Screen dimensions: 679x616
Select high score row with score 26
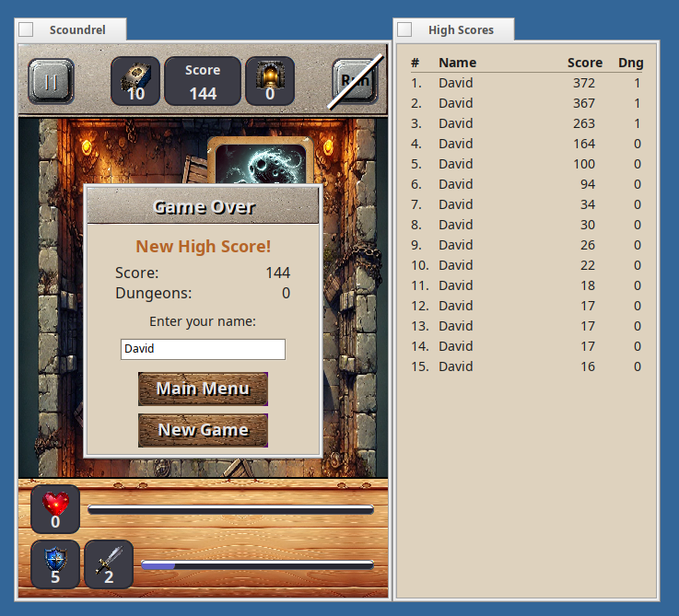click(527, 245)
